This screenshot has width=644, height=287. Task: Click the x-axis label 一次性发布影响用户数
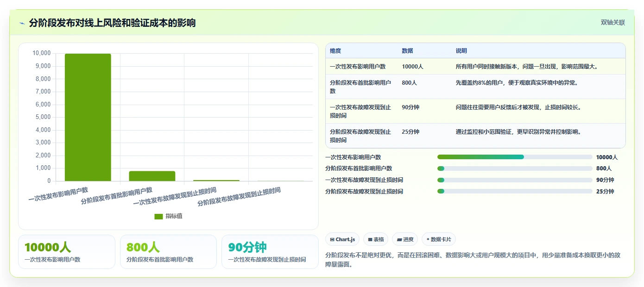[x=58, y=194]
